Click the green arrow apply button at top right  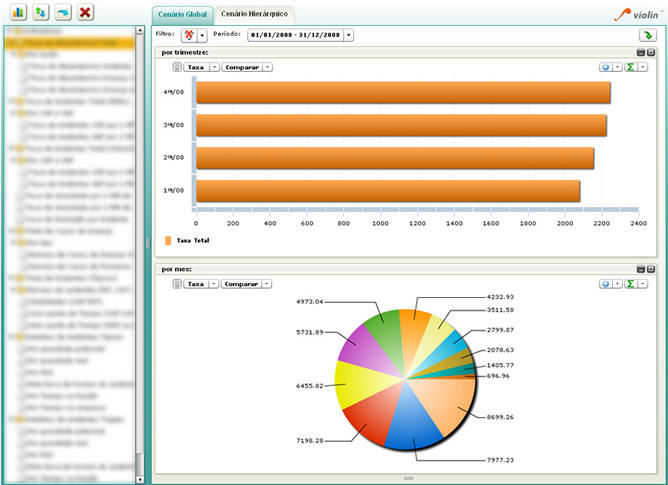tap(648, 35)
